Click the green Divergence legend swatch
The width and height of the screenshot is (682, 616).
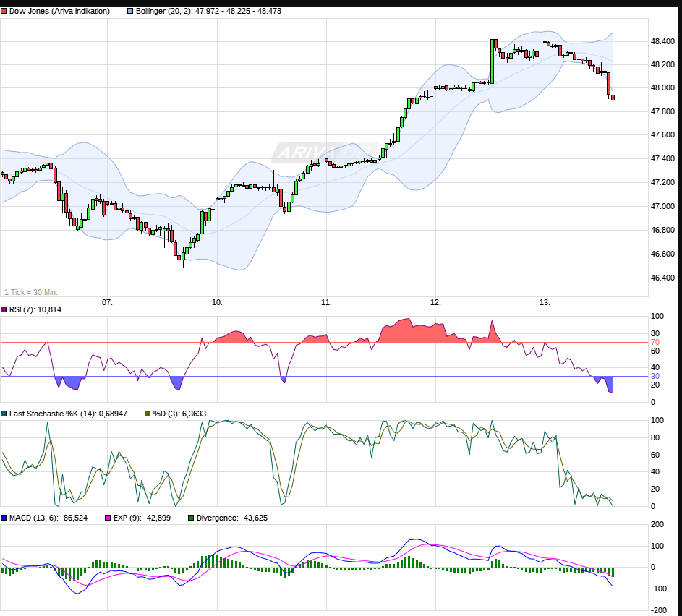pos(191,518)
